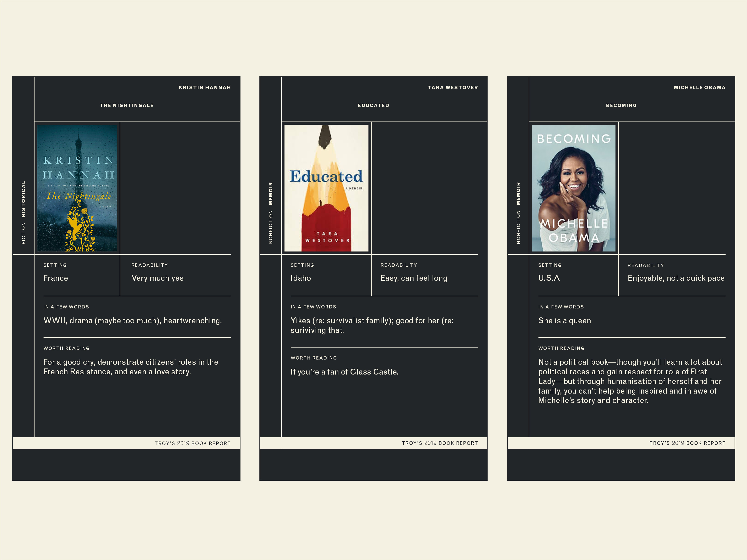Click readability text 'Easy, can feel long'
The height and width of the screenshot is (560, 747).
coord(414,278)
